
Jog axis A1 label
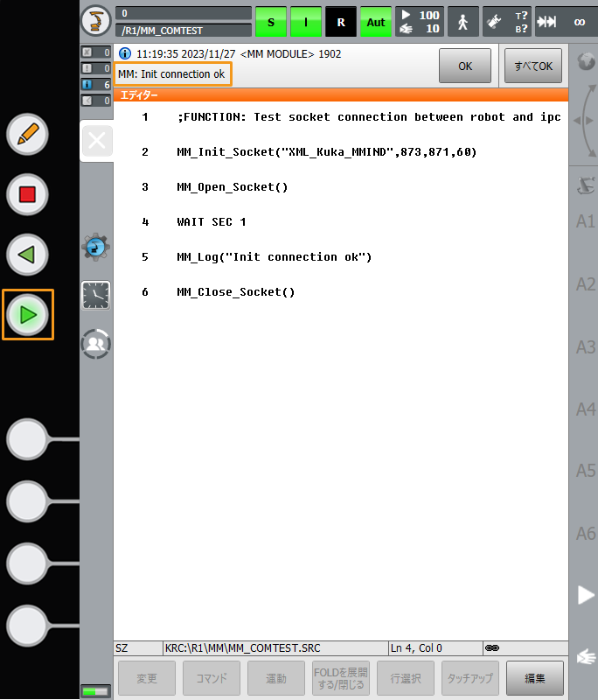tap(585, 221)
